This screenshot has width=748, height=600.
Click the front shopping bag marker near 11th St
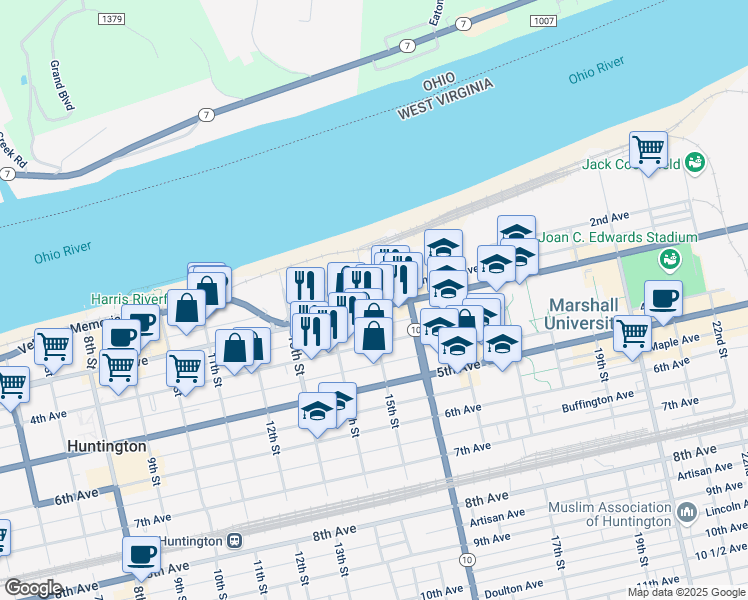tap(235, 351)
